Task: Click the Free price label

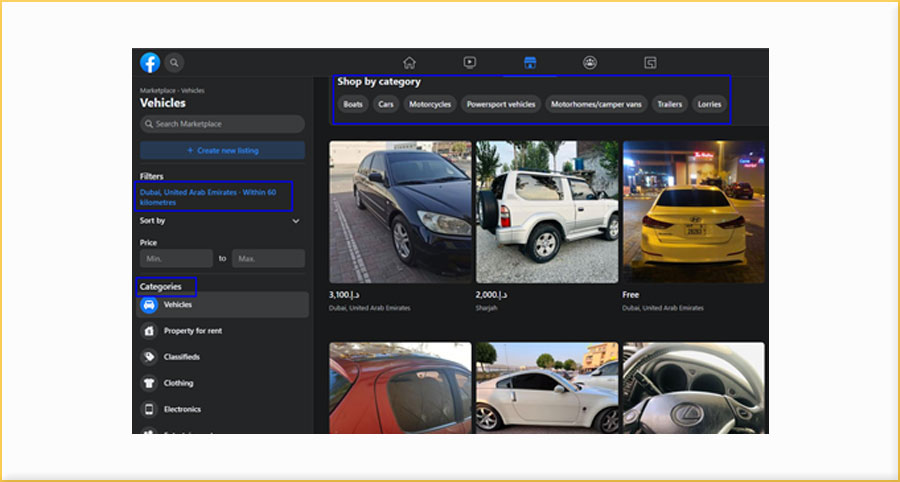Action: pos(630,295)
